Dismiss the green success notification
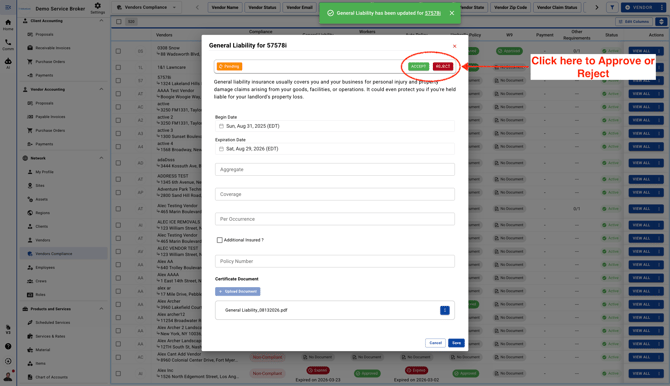 pos(452,13)
